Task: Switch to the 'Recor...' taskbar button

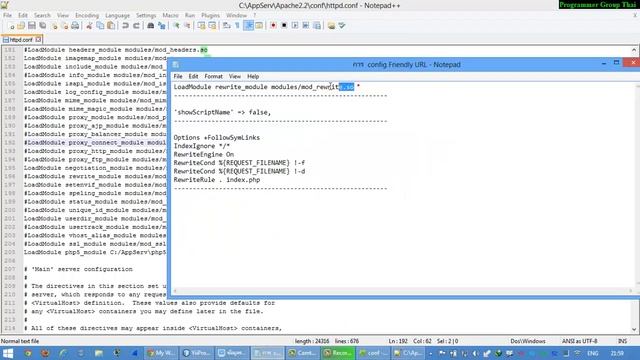Action: pyautogui.click(x=338, y=353)
